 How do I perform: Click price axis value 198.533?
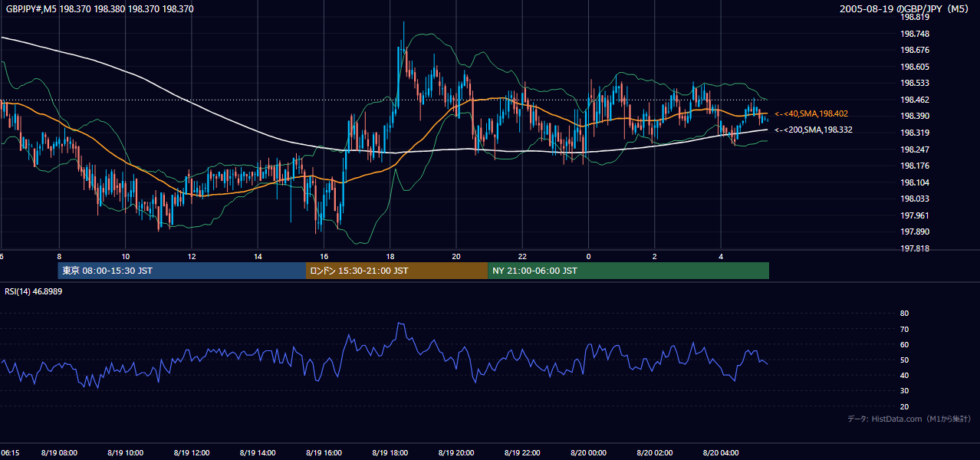[914, 83]
